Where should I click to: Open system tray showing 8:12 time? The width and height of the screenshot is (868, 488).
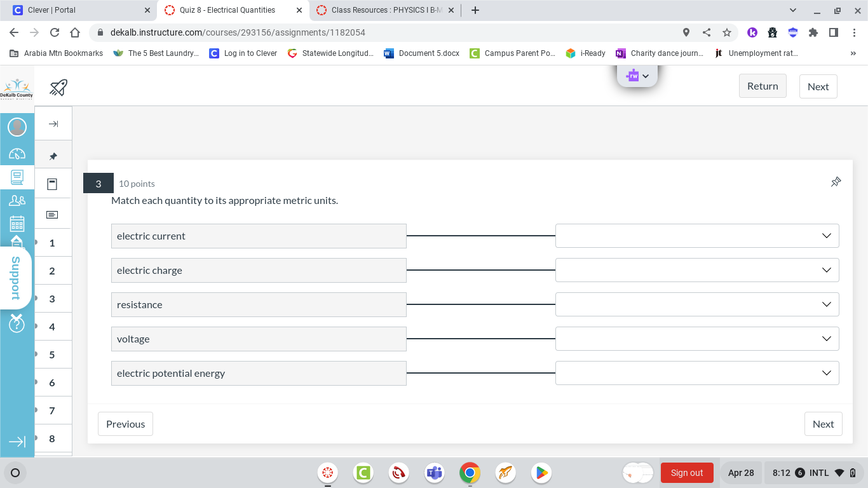pos(813,473)
